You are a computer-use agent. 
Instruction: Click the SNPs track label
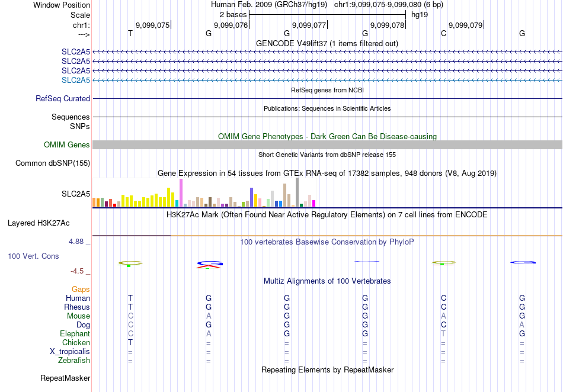coord(80,126)
